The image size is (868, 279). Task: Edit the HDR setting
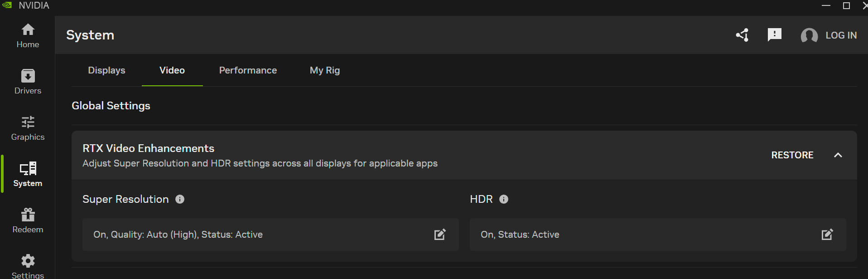(x=827, y=235)
